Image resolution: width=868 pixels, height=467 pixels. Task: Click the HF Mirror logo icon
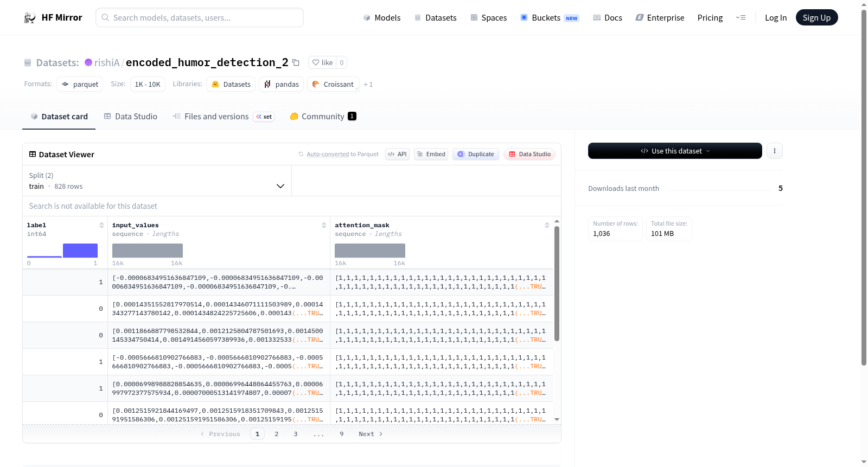tap(30, 17)
